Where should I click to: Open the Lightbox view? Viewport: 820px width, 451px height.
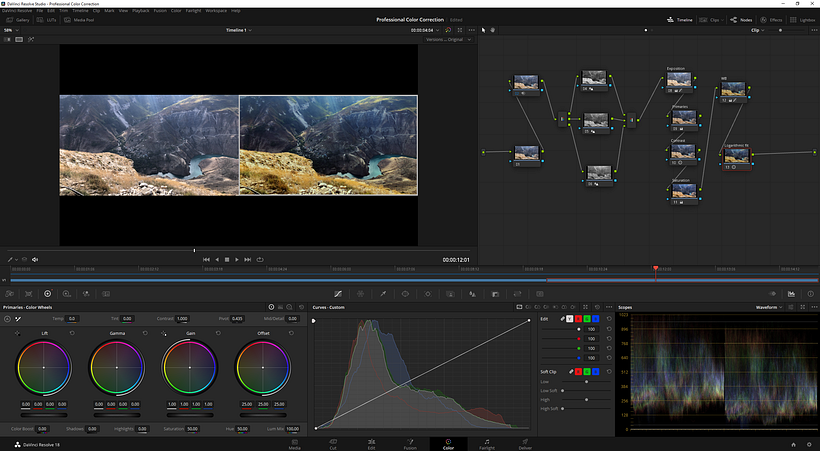pyautogui.click(x=803, y=20)
